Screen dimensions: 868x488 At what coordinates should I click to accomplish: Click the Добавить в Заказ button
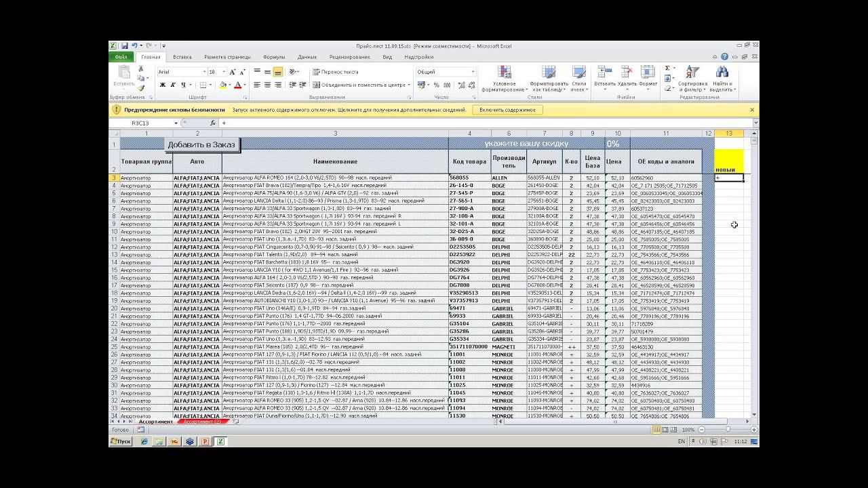tap(201, 144)
